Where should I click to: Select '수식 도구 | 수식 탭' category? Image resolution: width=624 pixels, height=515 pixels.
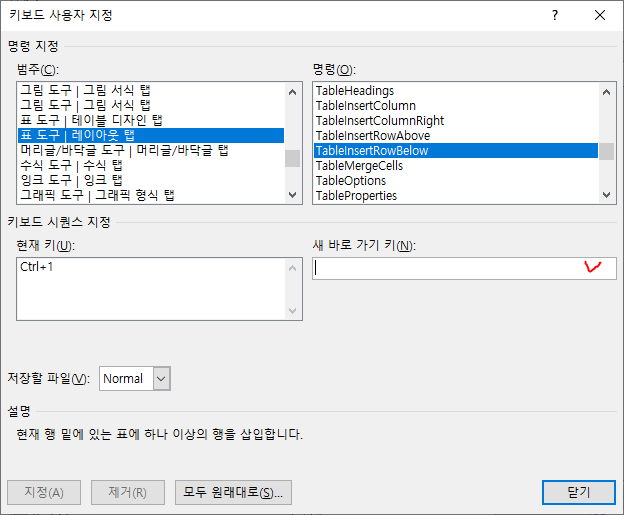click(x=151, y=165)
